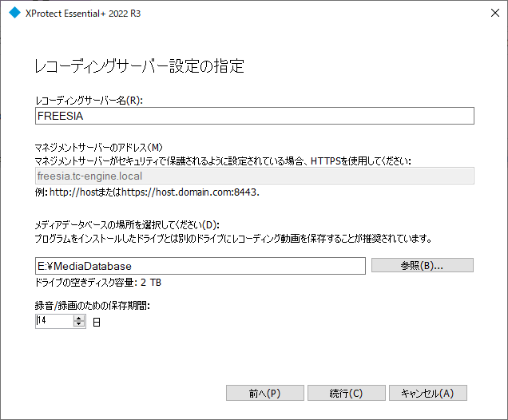The width and height of the screenshot is (508, 420).
Task: Click the heading レコーディングサーバー設定の指定
Action: (x=139, y=66)
